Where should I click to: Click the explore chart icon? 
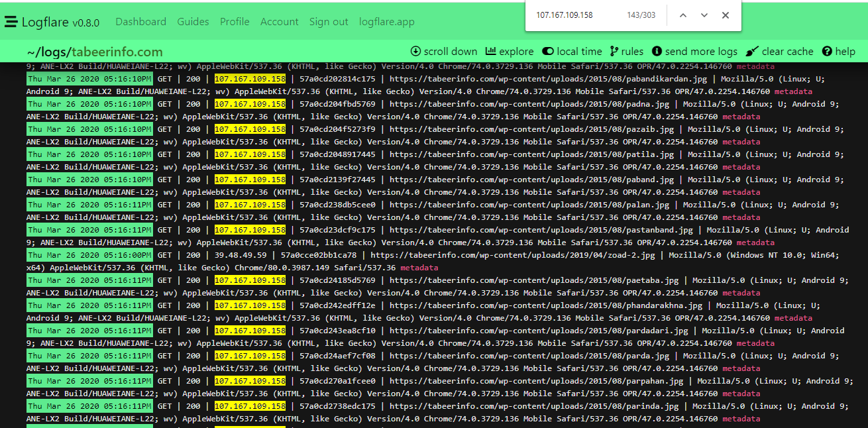coord(491,51)
